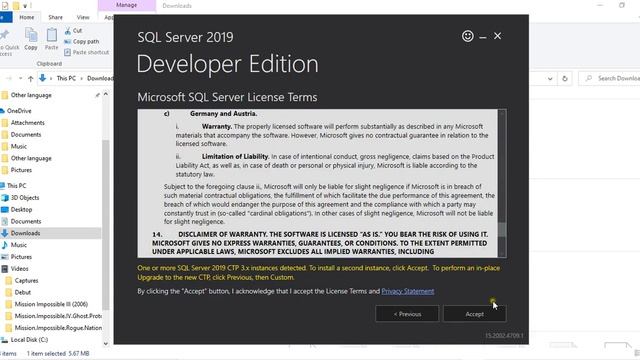Viewport: 640px width, 360px height.
Task: Open the Home ribbon tab in File Explorer
Action: pos(27,17)
